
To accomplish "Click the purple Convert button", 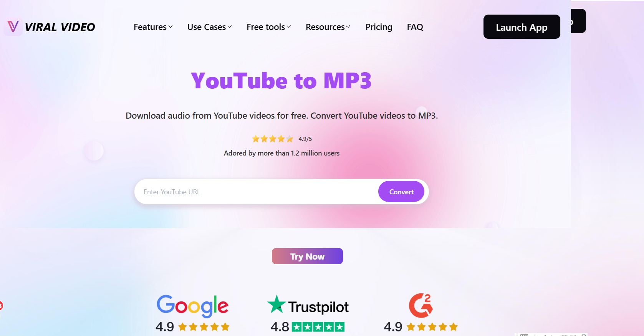I will click(x=401, y=192).
